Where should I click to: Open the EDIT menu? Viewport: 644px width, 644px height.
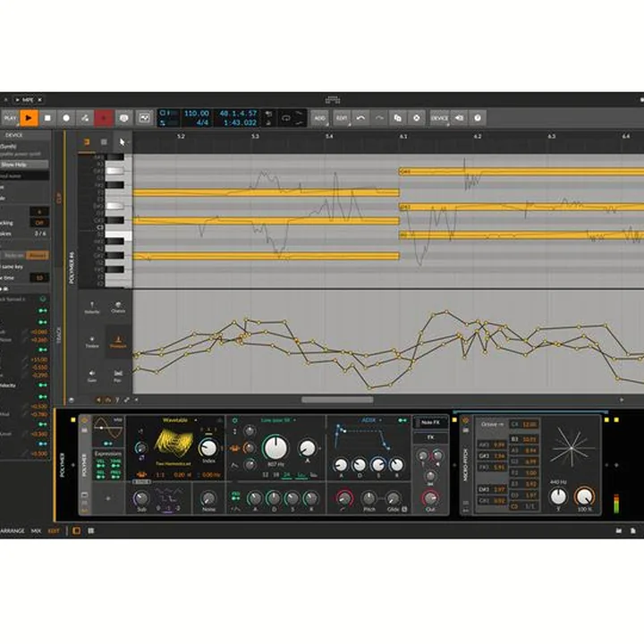(342, 118)
